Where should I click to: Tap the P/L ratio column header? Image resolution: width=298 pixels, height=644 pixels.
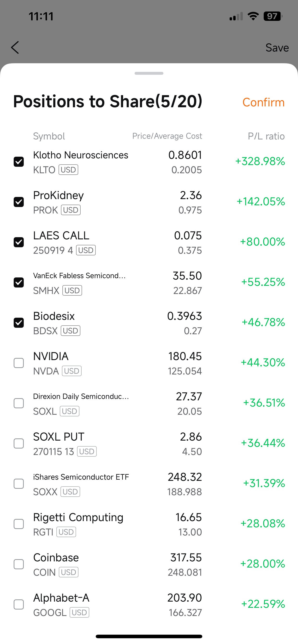click(266, 136)
